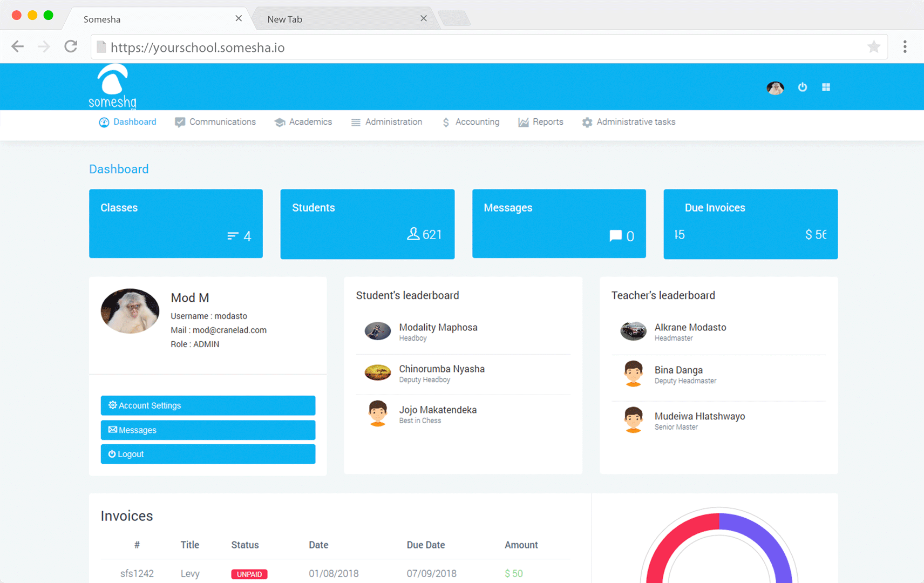Open a new blank browser tab
Viewport: 924px width, 583px height.
[454, 19]
